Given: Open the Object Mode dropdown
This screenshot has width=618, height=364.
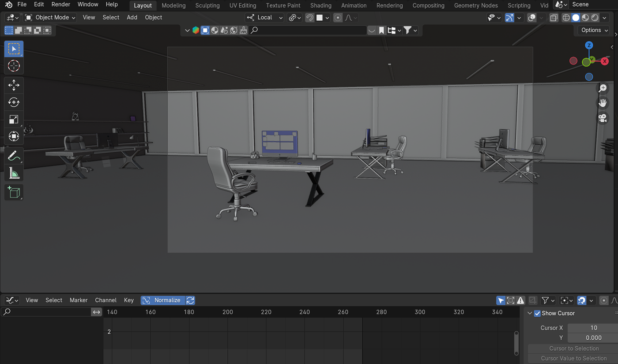Looking at the screenshot, I should point(50,18).
